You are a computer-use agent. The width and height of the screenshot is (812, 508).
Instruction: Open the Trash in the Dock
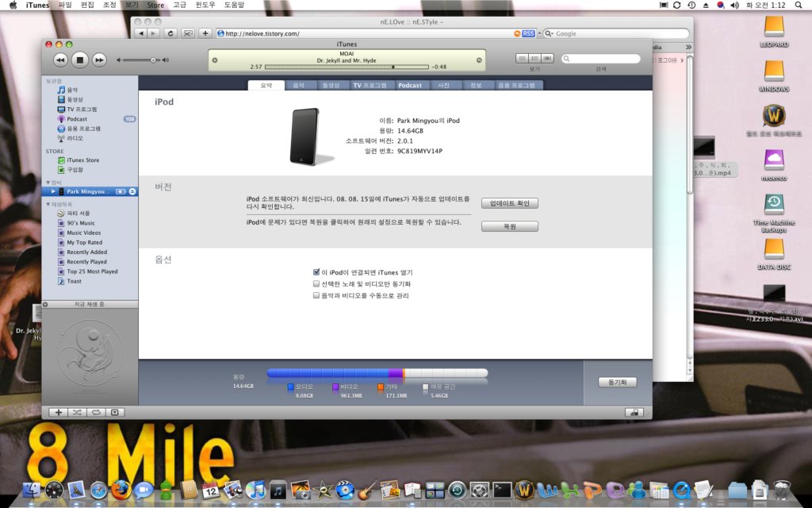click(782, 489)
